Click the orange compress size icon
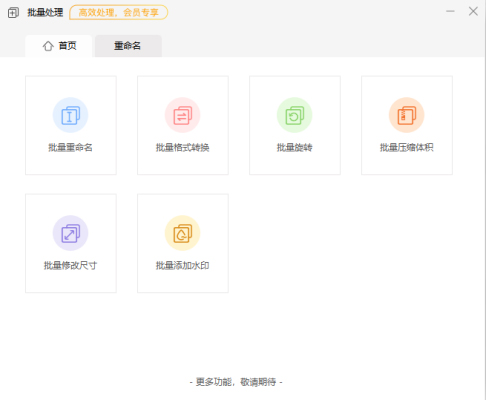Screen dimensions: 486x400 pos(407,115)
